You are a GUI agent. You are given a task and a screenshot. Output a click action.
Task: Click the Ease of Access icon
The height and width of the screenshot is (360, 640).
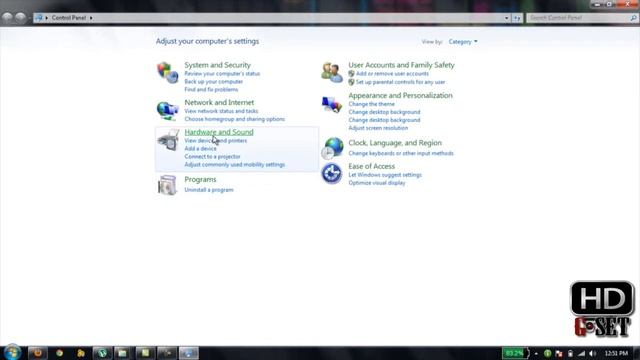(x=331, y=173)
